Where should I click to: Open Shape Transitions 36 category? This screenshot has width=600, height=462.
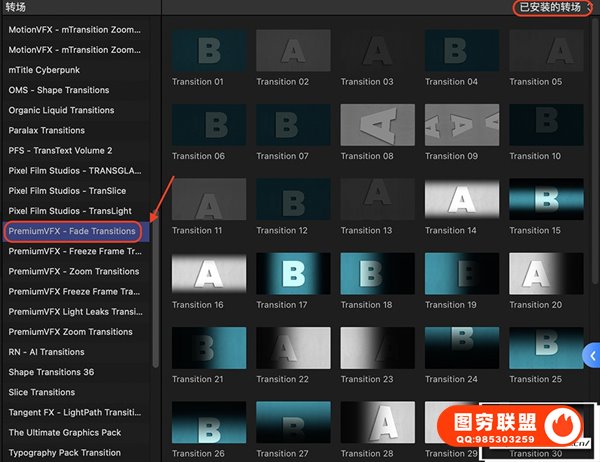(x=51, y=372)
